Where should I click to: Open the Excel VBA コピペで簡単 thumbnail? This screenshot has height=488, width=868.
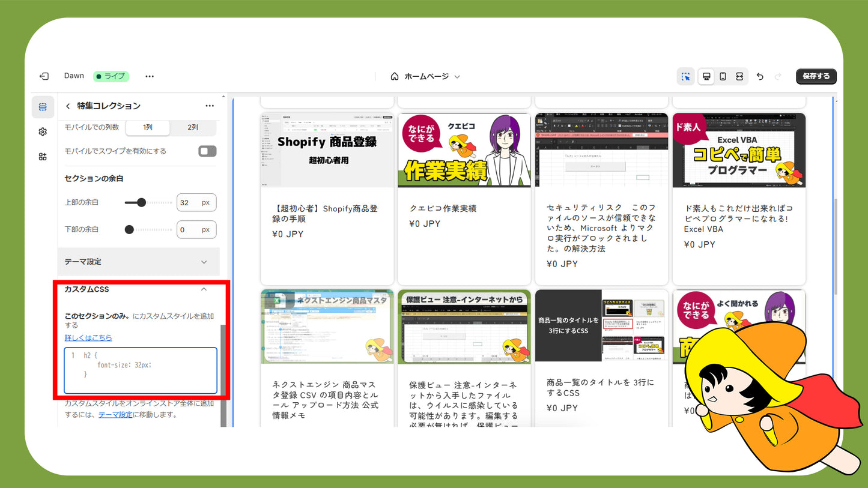pyautogui.click(x=739, y=150)
